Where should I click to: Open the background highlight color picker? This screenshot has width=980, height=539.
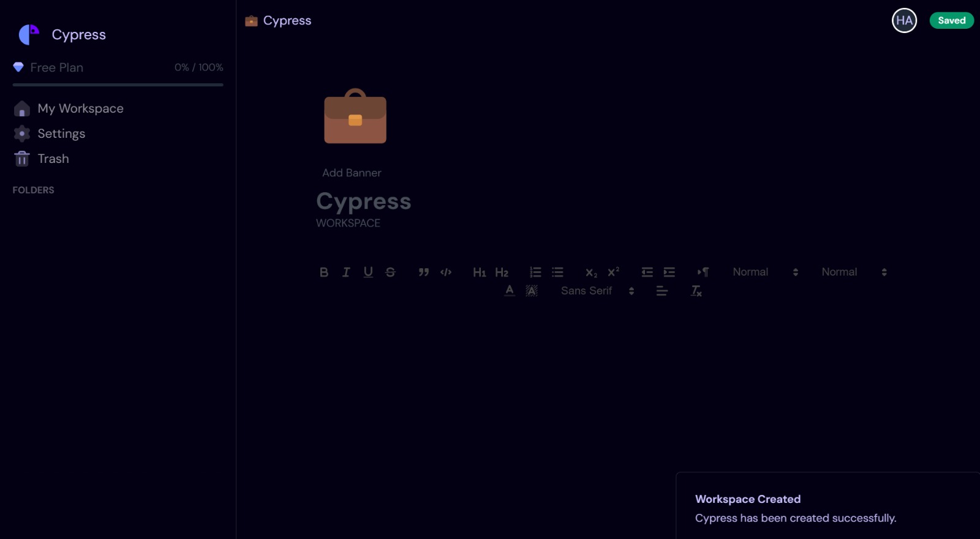pyautogui.click(x=532, y=291)
